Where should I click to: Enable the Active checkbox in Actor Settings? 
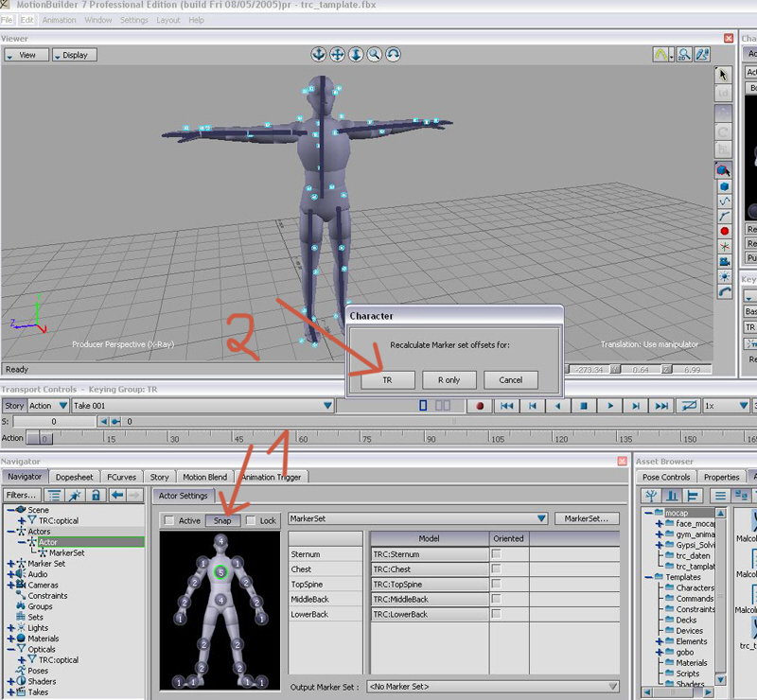169,520
